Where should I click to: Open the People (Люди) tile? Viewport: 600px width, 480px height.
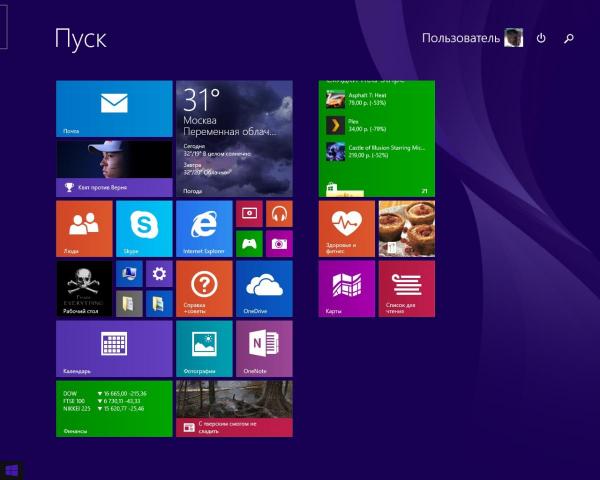(84, 228)
